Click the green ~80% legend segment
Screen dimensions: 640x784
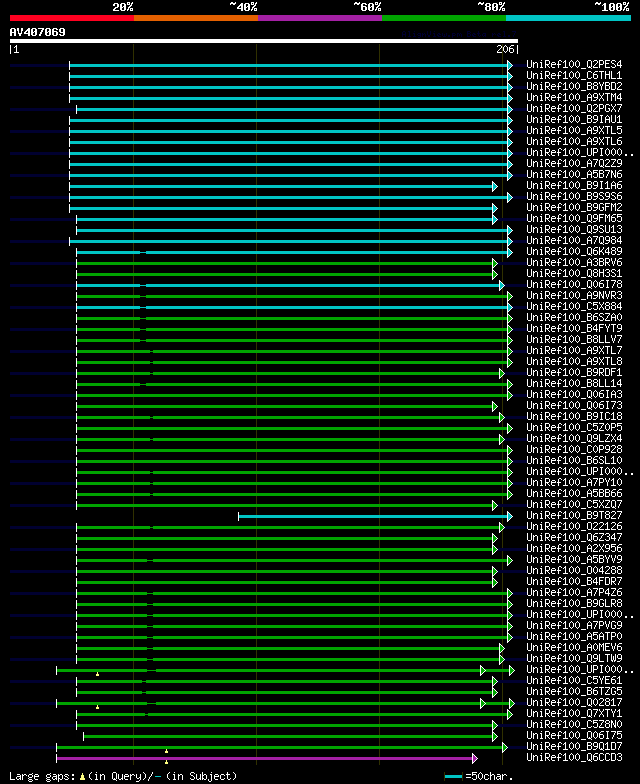tap(444, 18)
